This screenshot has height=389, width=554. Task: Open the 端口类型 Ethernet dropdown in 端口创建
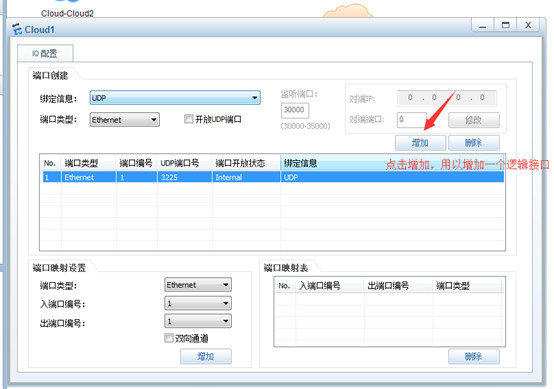click(x=124, y=120)
